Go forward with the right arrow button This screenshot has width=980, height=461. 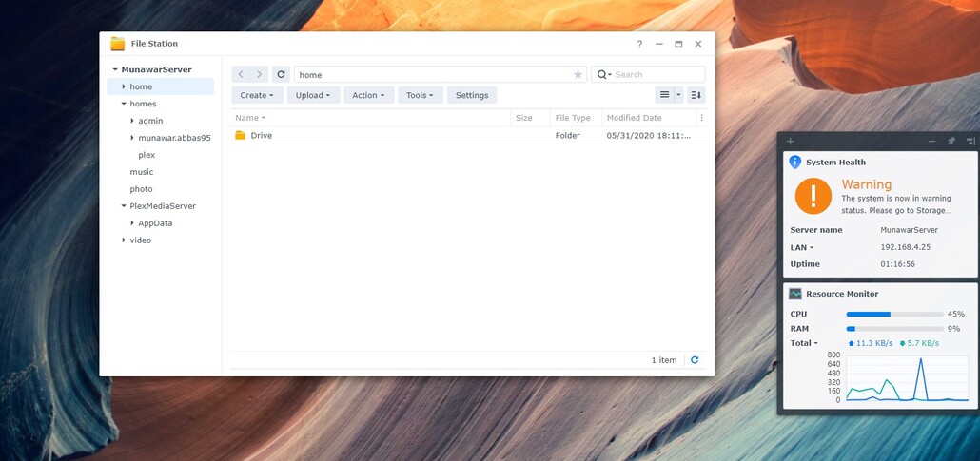[260, 74]
